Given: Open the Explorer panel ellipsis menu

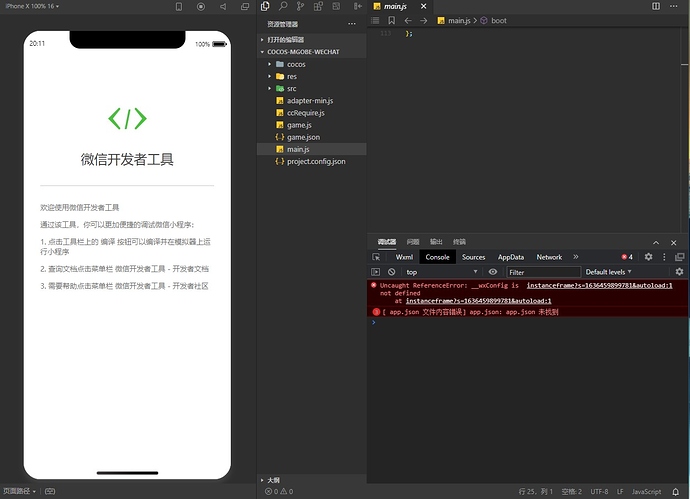Looking at the screenshot, I should [x=352, y=24].
